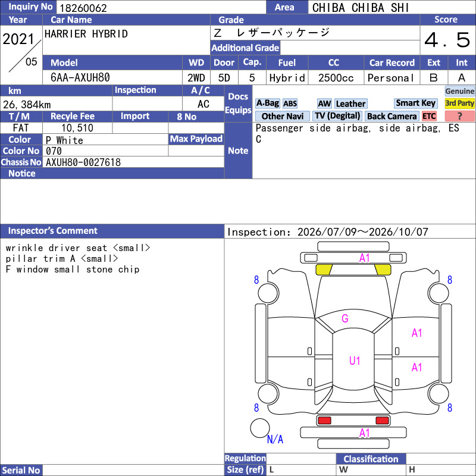Select the Other Navi badge
This screenshot has width=476, height=476.
(x=282, y=116)
